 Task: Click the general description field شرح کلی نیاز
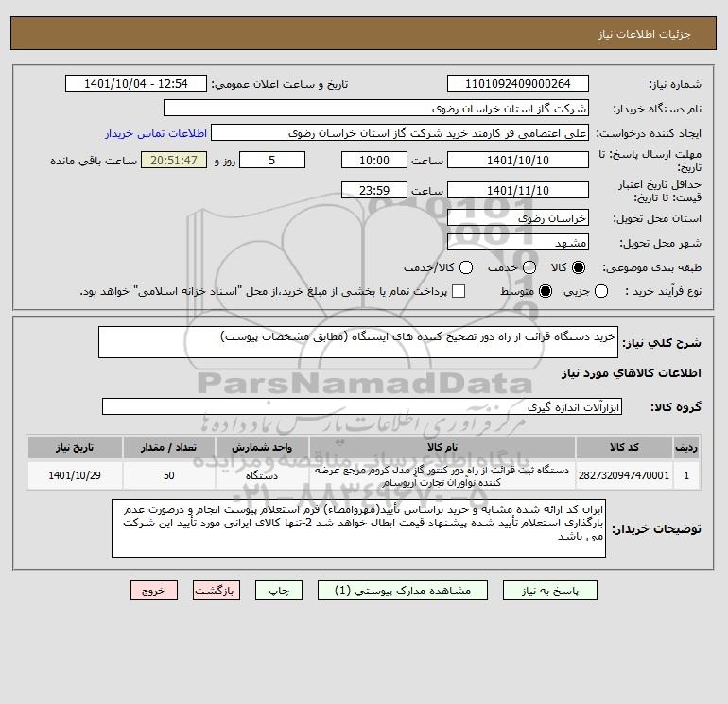pos(358,342)
